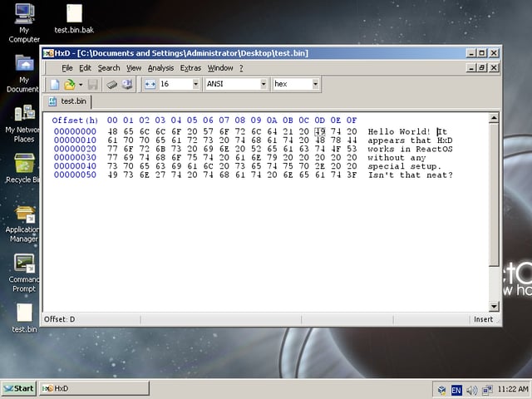Image resolution: width=532 pixels, height=399 pixels.
Task: Close the HxD main window
Action: (494, 53)
